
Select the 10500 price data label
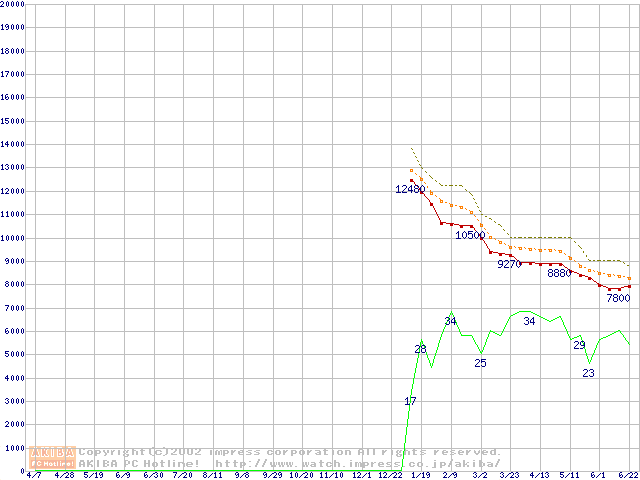470,235
